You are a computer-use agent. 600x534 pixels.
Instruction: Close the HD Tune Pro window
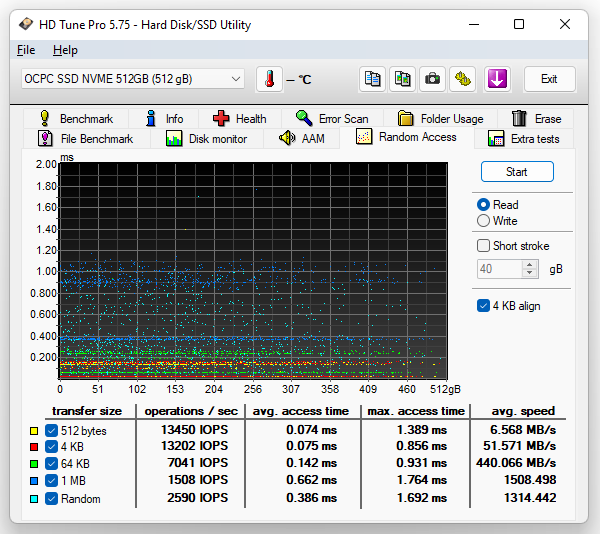565,24
